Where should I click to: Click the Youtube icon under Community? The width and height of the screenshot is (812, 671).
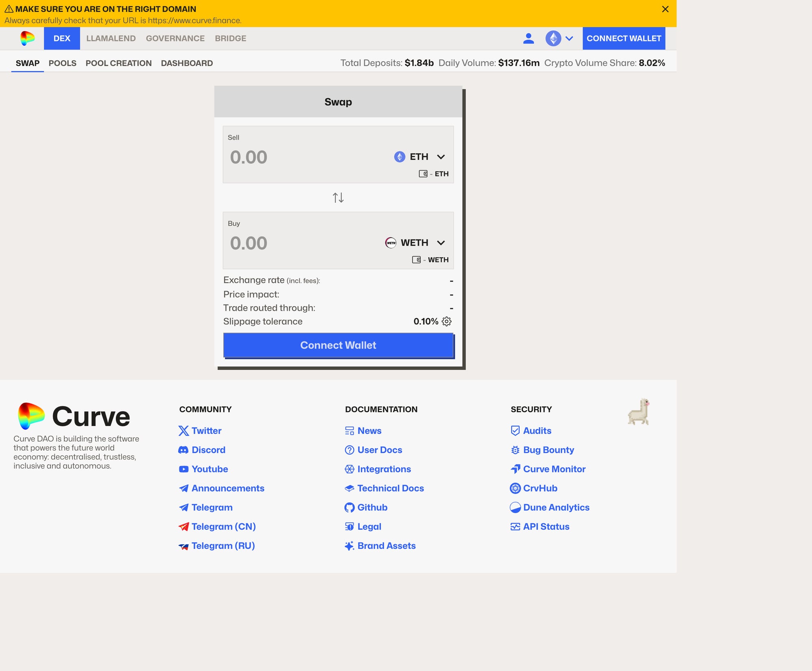(184, 469)
